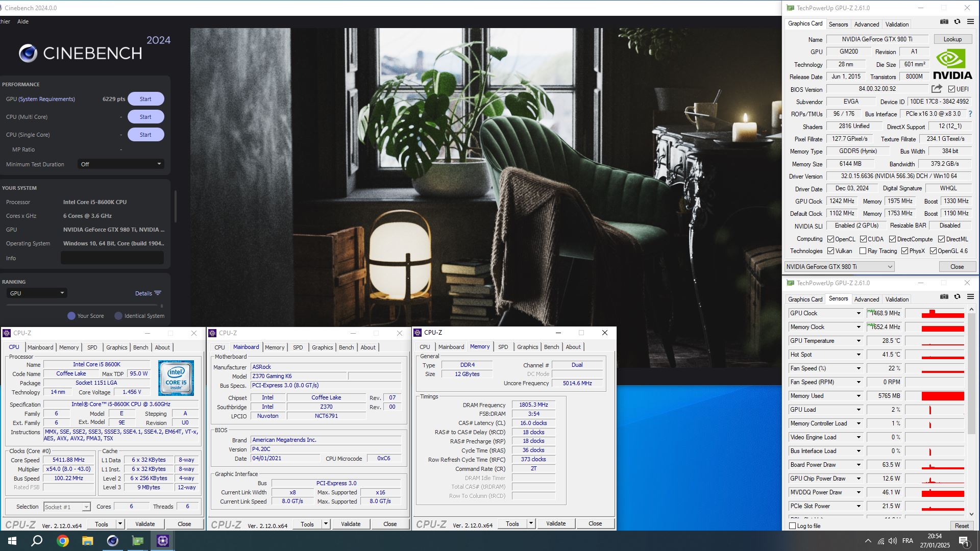The width and height of the screenshot is (980, 551).
Task: Open the hamburger menu in the GPU-Z Sensors window
Action: point(970,297)
